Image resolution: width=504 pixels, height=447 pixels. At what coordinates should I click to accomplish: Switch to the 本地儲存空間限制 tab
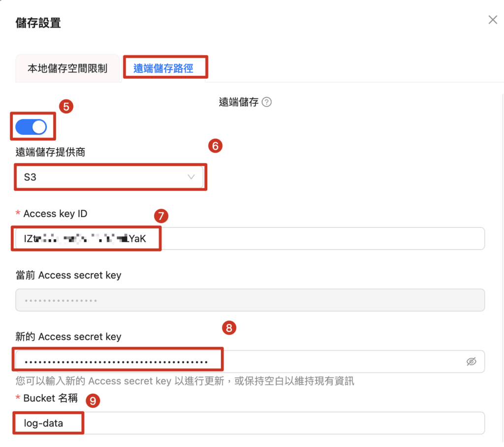(67, 68)
